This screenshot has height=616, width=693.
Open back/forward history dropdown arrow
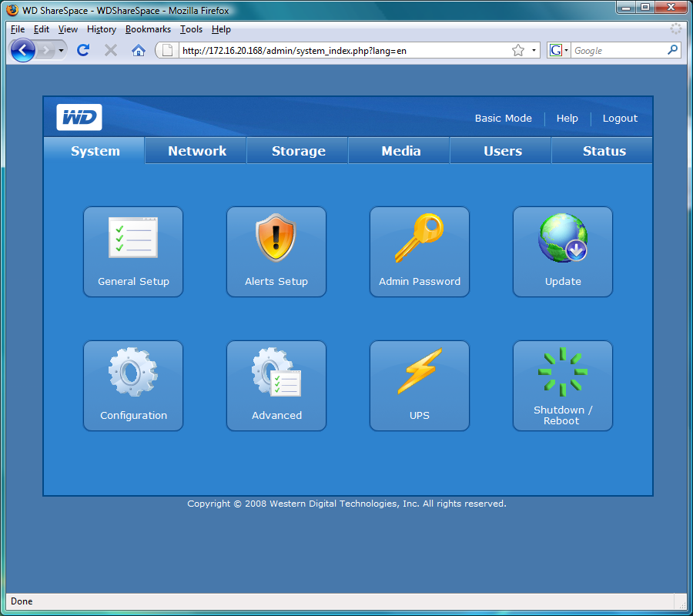coord(61,50)
